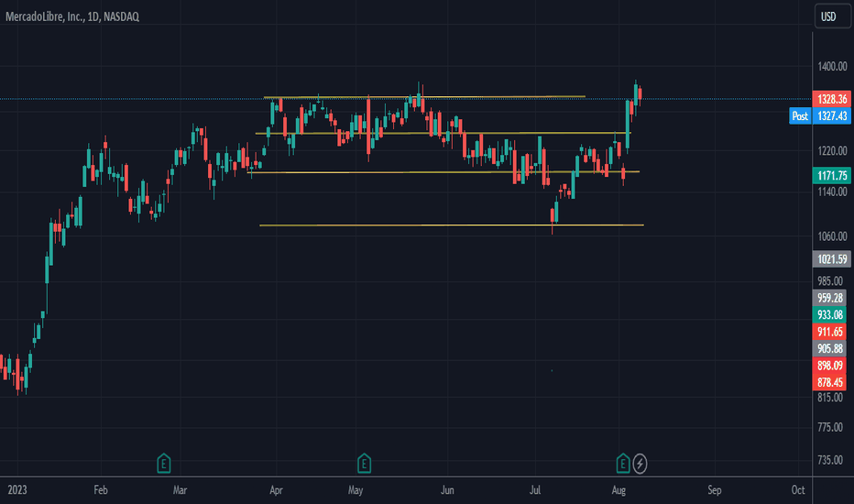Click the March earnings E marker
The height and width of the screenshot is (504, 854).
point(163,464)
